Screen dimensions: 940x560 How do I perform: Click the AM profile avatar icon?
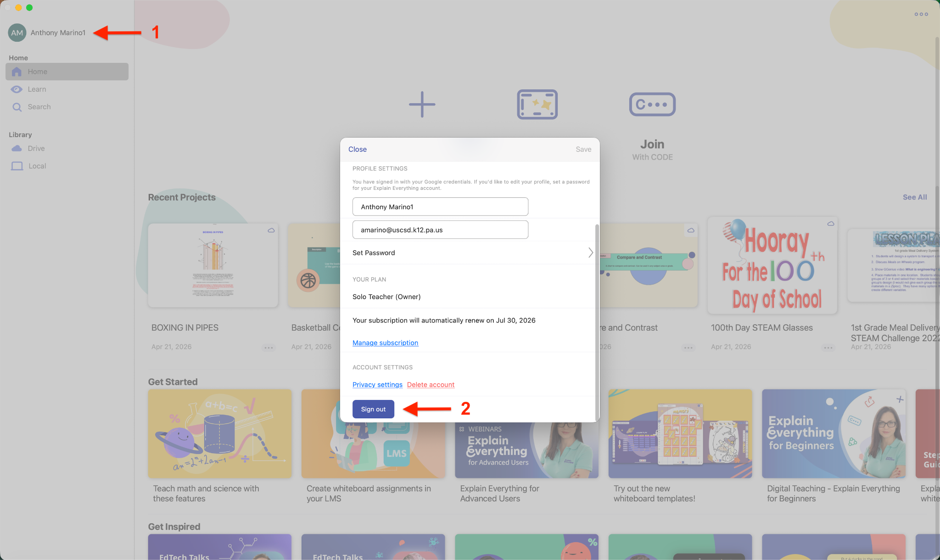(x=17, y=33)
